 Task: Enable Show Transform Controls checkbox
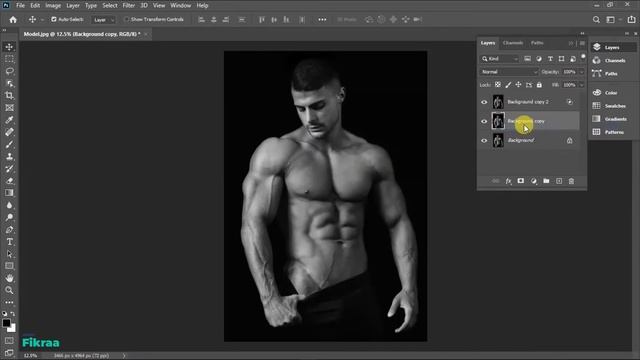[126, 19]
